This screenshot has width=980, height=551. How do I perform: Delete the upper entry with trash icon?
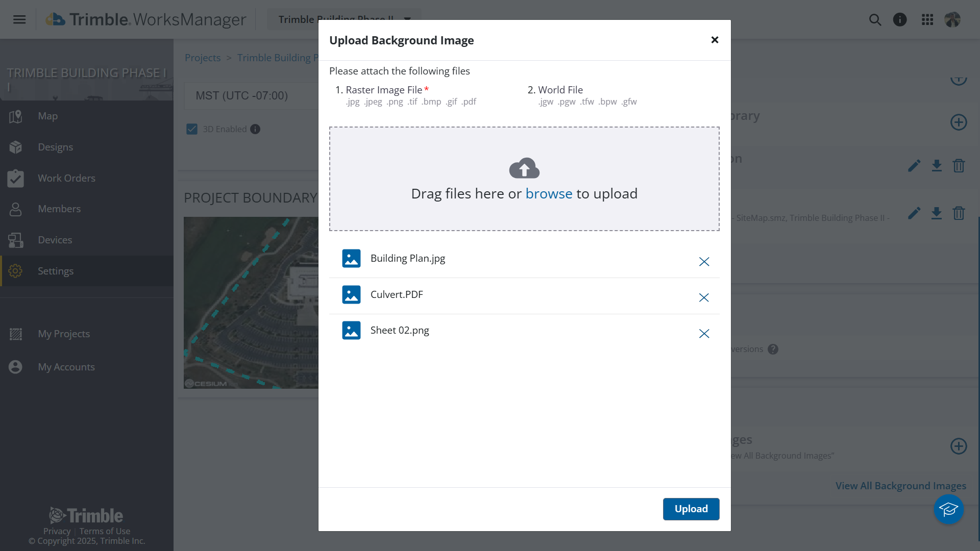pyautogui.click(x=959, y=166)
